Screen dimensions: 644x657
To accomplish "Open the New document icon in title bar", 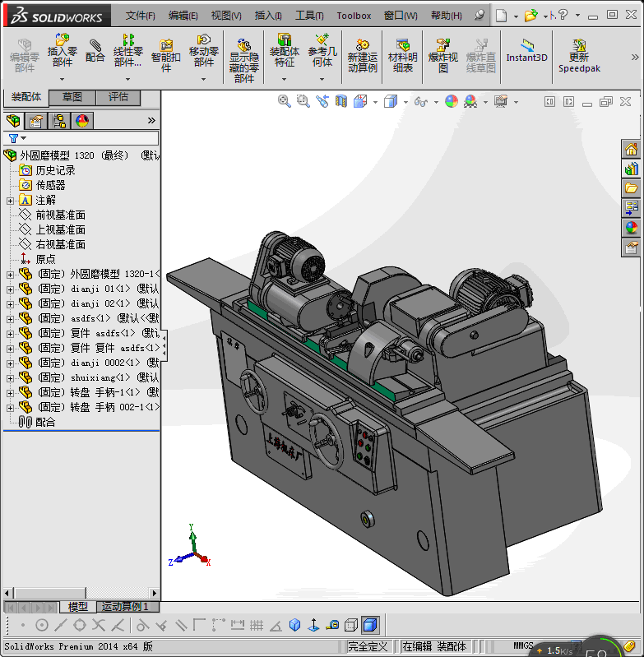I will point(501,16).
